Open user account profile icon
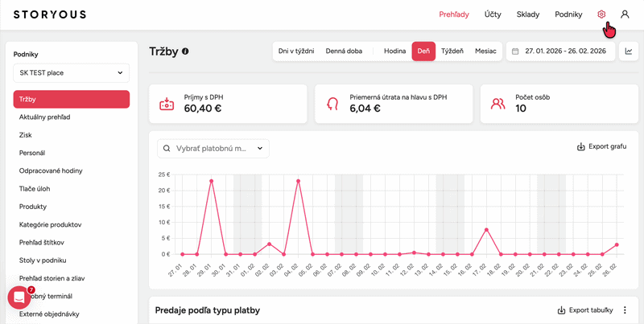Screen dimensions: 644x324 (x=625, y=14)
